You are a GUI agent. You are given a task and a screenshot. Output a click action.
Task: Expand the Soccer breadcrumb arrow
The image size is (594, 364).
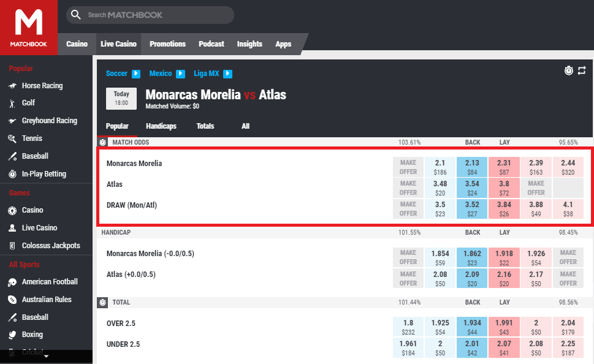(x=136, y=74)
